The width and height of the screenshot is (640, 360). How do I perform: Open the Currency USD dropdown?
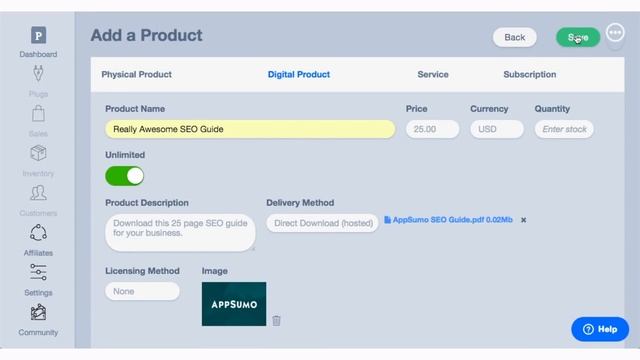[497, 129]
